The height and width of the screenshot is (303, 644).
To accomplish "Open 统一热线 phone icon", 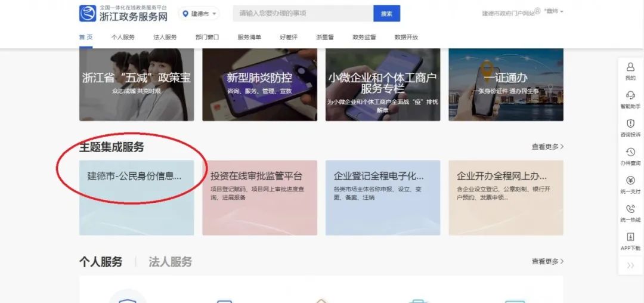I will pyautogui.click(x=630, y=209).
